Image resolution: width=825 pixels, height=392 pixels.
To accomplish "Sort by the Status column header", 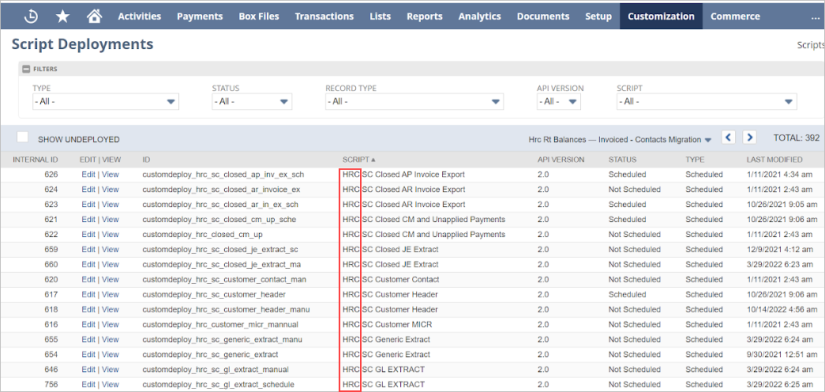I will pos(622,159).
